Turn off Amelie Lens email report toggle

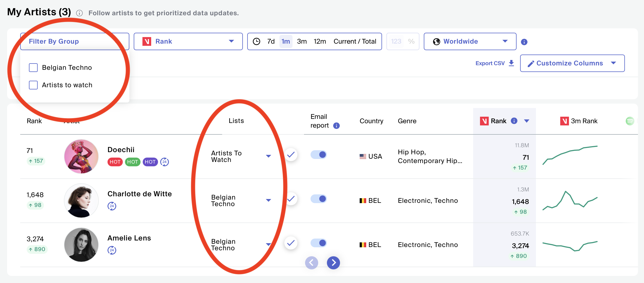coord(319,243)
